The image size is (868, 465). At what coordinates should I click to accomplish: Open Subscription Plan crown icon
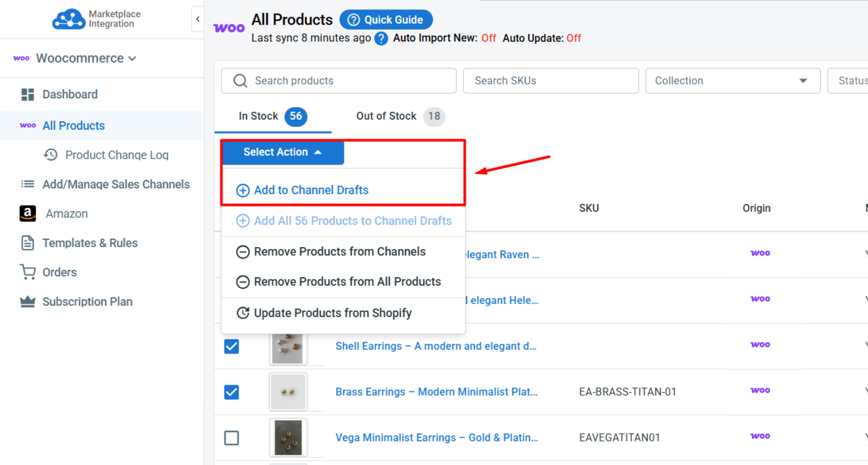tap(27, 302)
